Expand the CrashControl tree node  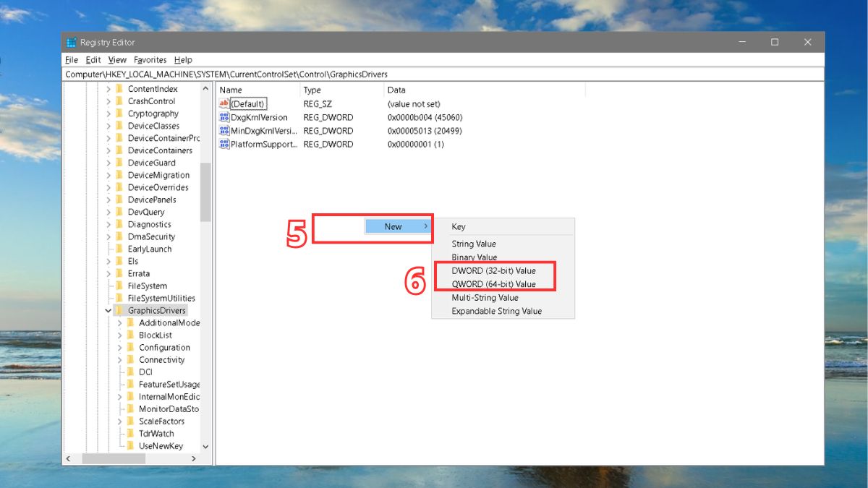click(108, 100)
